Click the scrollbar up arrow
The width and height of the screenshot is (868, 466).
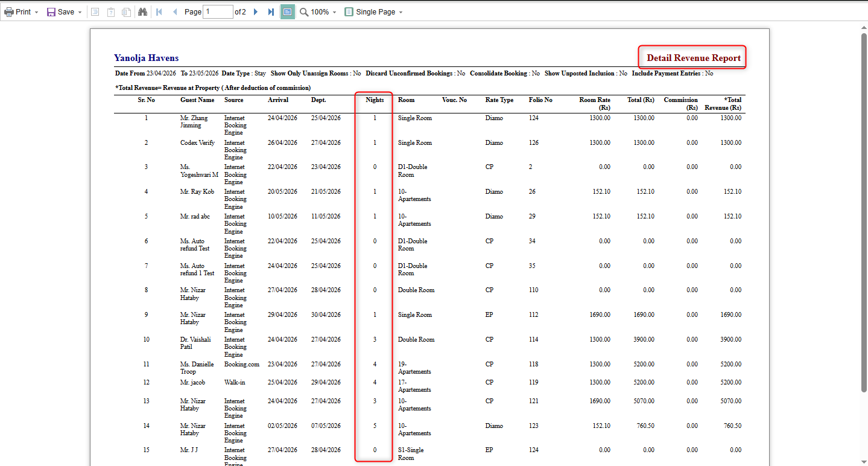click(864, 27)
